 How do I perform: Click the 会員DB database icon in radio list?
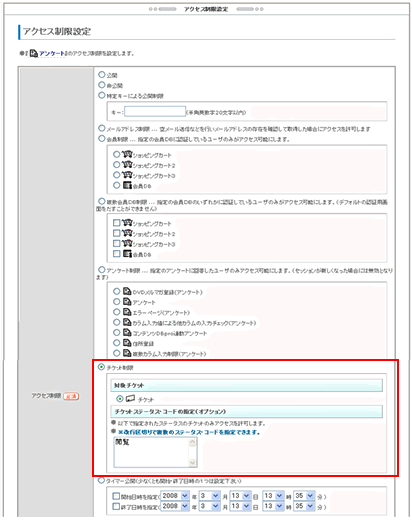[x=127, y=185]
